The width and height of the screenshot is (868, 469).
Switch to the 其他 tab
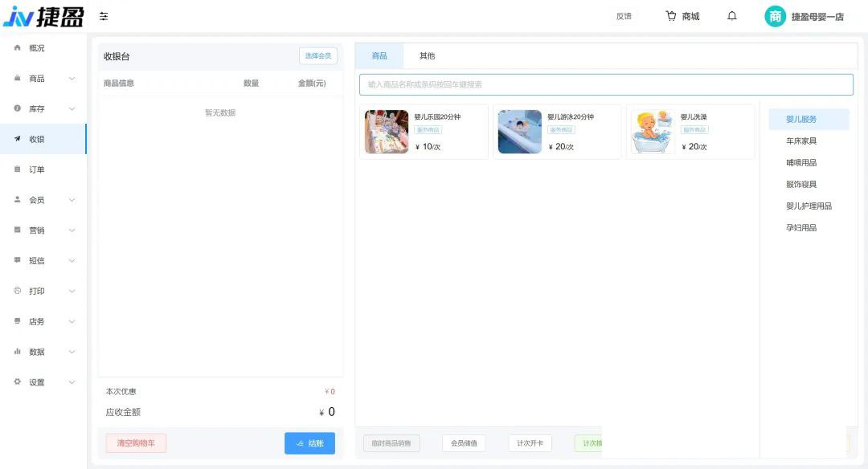point(427,56)
